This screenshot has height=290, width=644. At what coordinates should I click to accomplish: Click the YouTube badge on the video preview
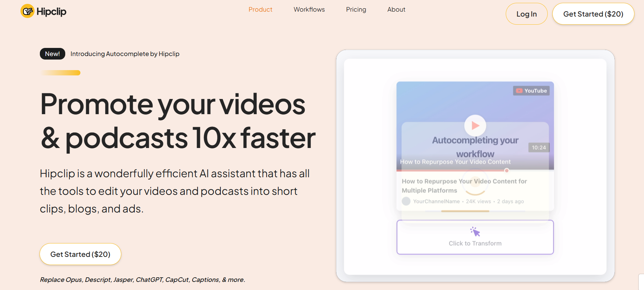pos(531,91)
